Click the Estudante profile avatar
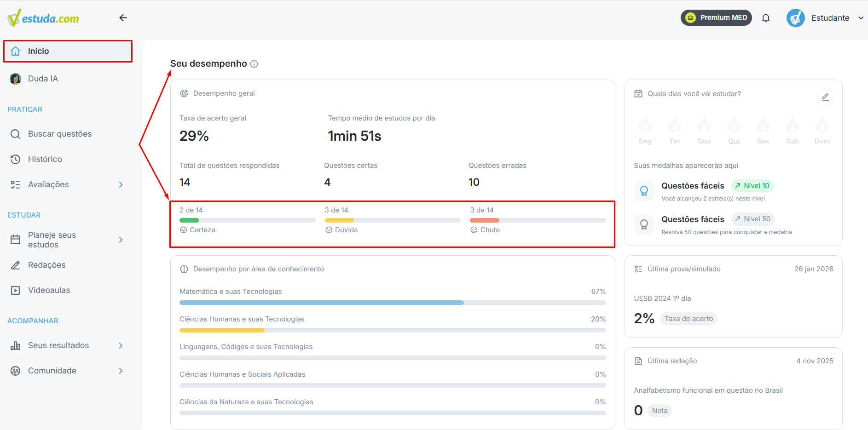The image size is (868, 430). 796,18
